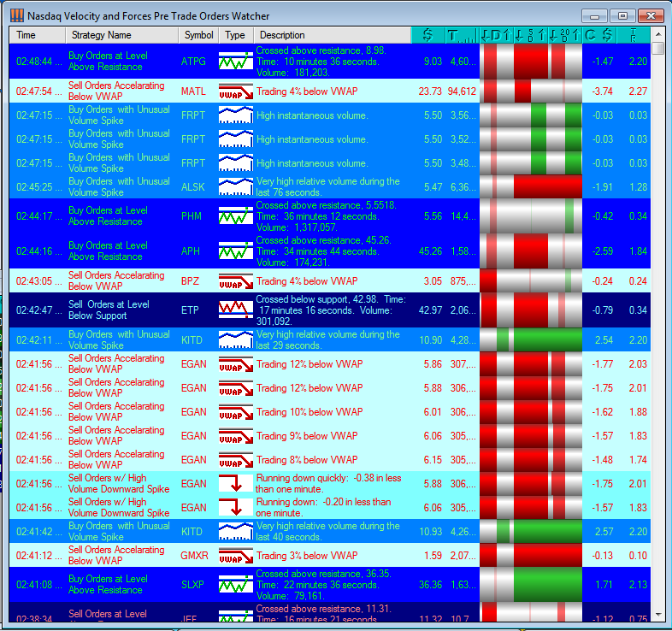Click the 02:45:25 time cell
672x631 pixels.
pos(39,187)
